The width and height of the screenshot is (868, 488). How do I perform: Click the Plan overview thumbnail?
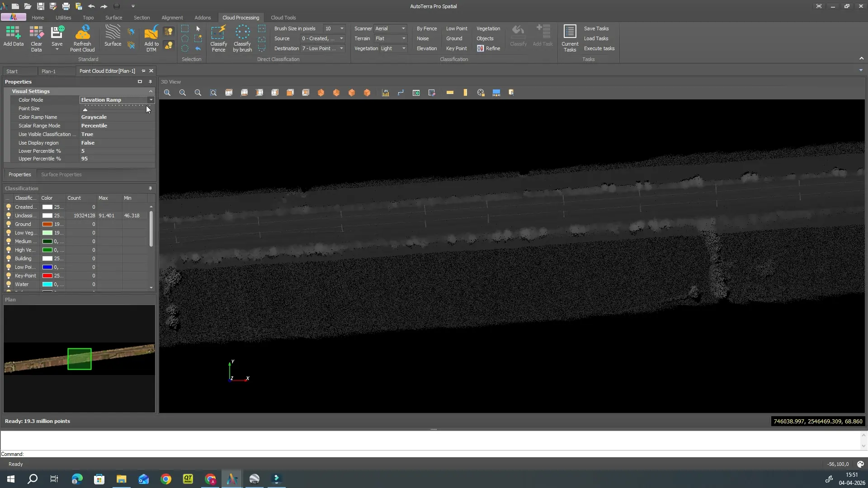pos(79,359)
